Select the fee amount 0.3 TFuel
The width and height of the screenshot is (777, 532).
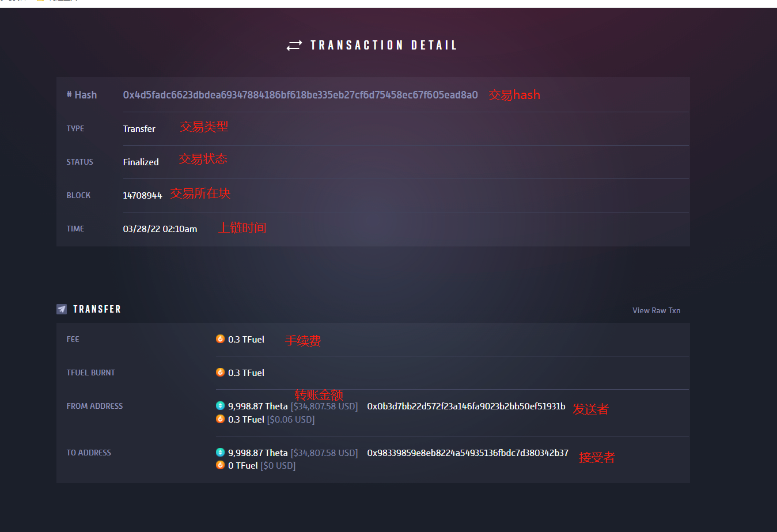click(x=246, y=340)
